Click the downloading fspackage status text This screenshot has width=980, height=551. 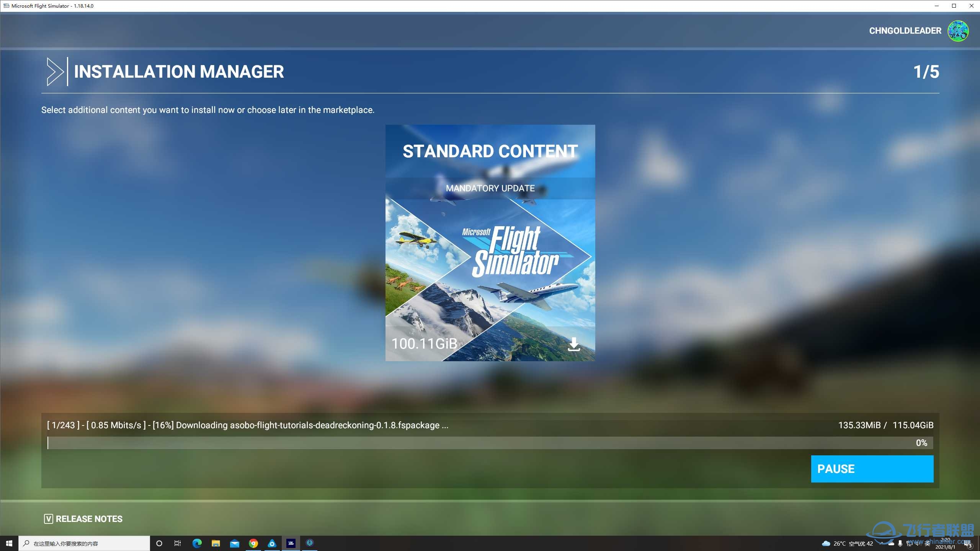(x=247, y=425)
